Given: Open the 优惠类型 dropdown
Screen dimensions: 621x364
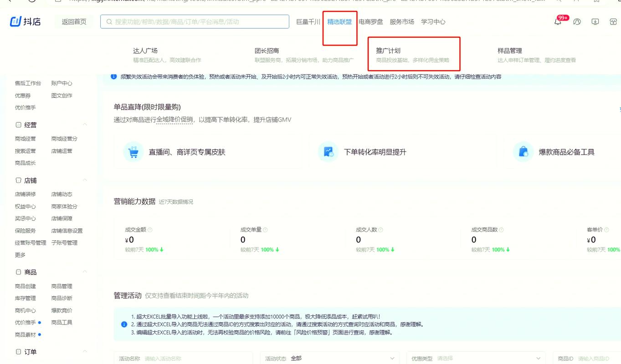Looking at the screenshot, I should tap(476, 359).
